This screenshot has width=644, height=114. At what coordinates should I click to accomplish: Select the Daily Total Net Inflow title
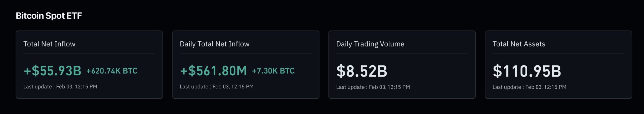pos(215,44)
